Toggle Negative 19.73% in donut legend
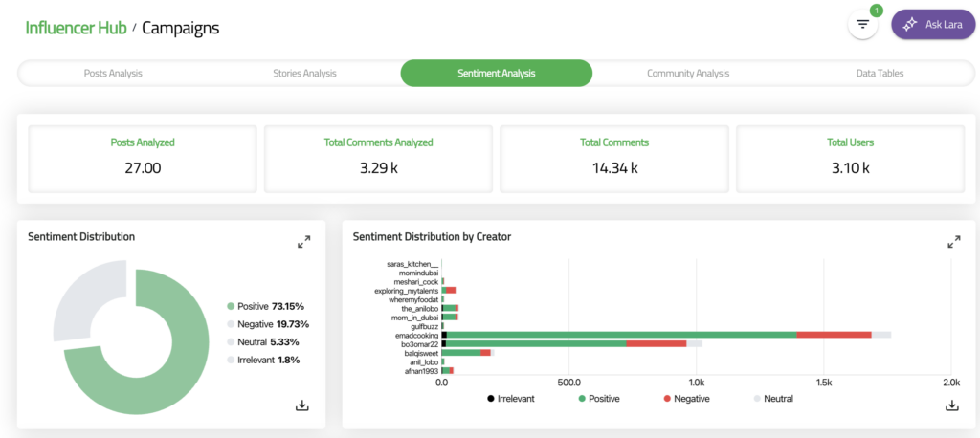 [267, 324]
